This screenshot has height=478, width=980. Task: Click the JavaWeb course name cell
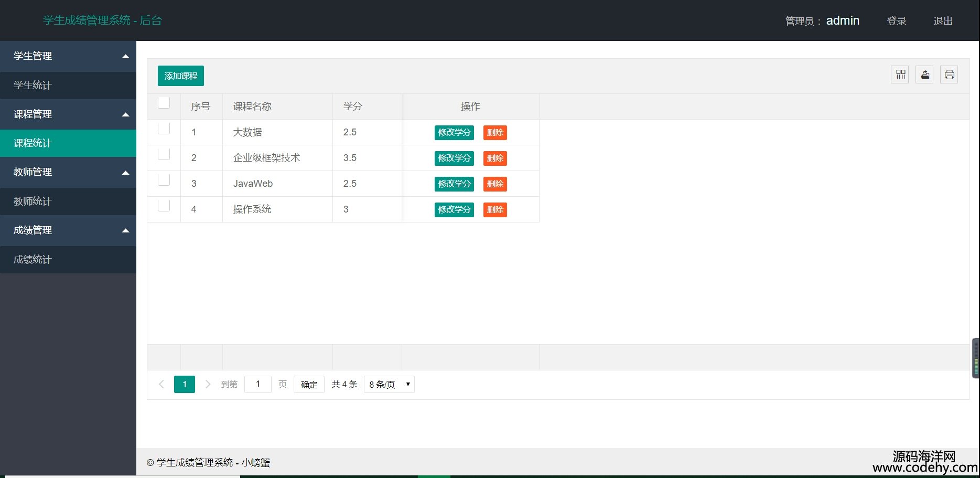(277, 184)
